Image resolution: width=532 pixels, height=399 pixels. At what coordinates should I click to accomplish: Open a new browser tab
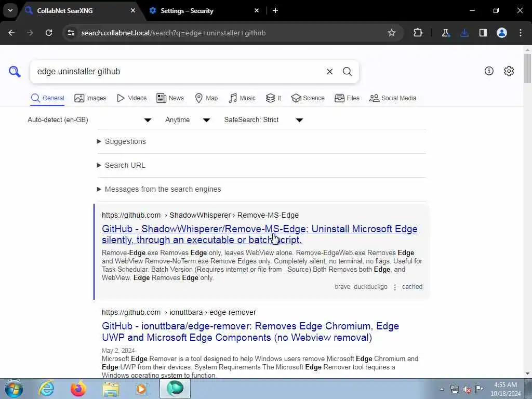click(275, 10)
